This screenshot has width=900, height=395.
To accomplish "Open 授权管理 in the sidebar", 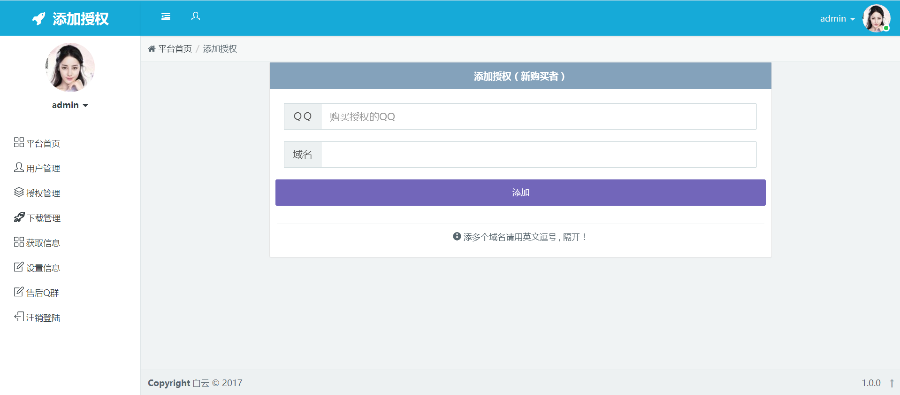I will (x=37, y=193).
